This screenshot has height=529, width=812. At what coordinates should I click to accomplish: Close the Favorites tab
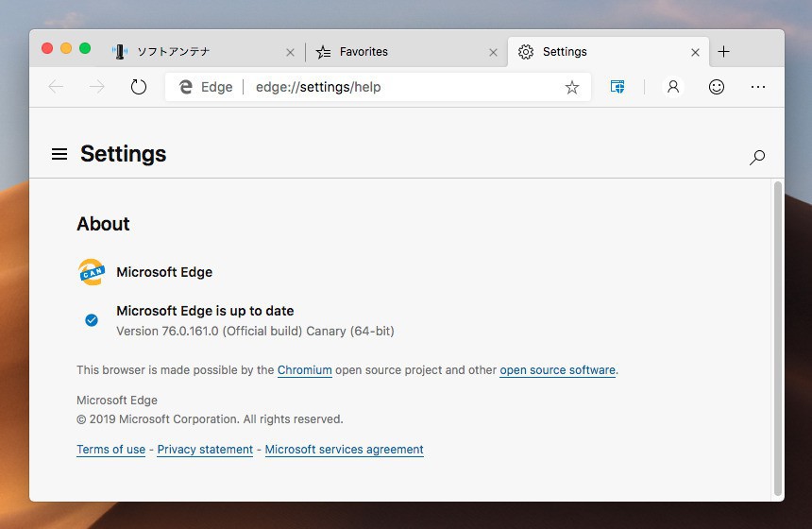point(493,52)
